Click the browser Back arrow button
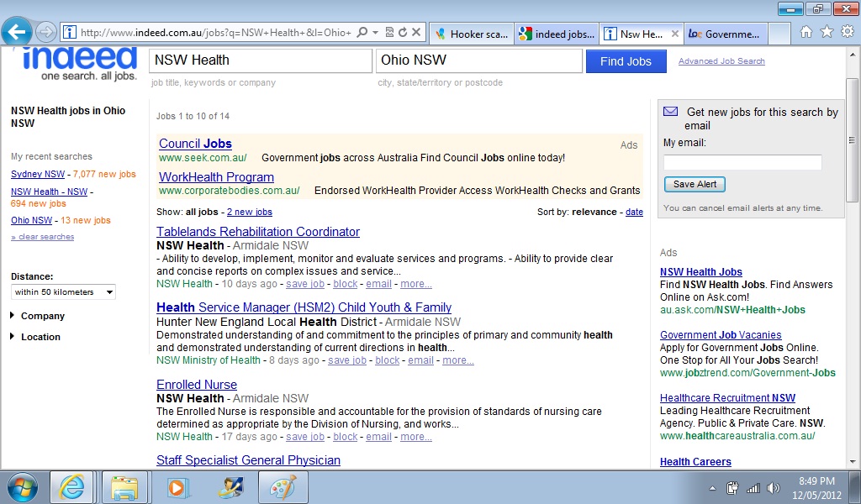The height and width of the screenshot is (504, 861). coord(17,32)
